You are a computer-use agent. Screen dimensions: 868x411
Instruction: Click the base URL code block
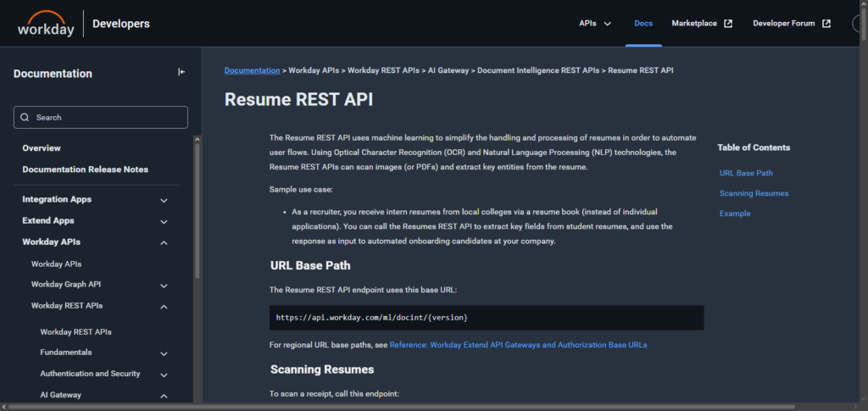coord(487,318)
